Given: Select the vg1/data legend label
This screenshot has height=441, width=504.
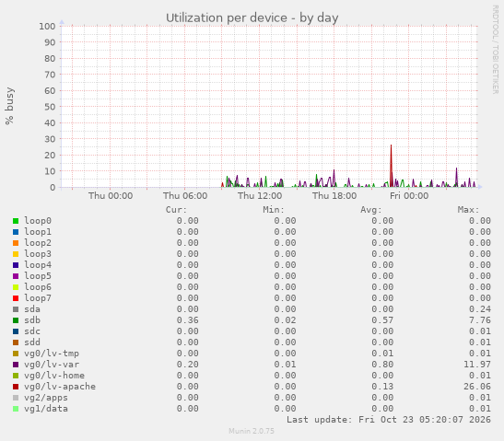Looking at the screenshot, I should click(46, 409).
